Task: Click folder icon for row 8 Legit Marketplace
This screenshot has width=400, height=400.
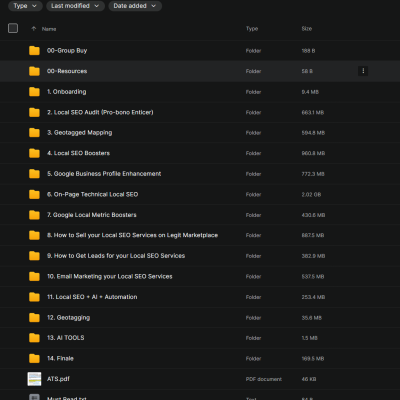Action: tap(34, 235)
